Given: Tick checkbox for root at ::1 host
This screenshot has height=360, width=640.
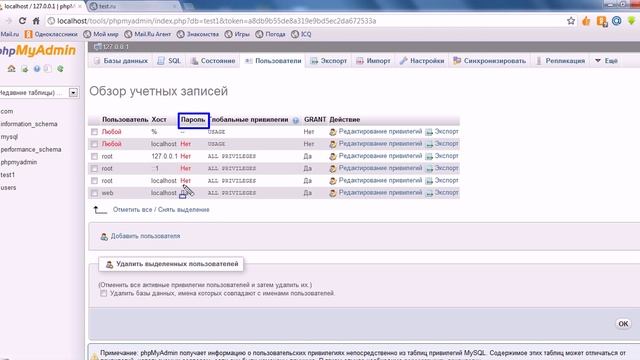Looking at the screenshot, I should click(x=94, y=169).
